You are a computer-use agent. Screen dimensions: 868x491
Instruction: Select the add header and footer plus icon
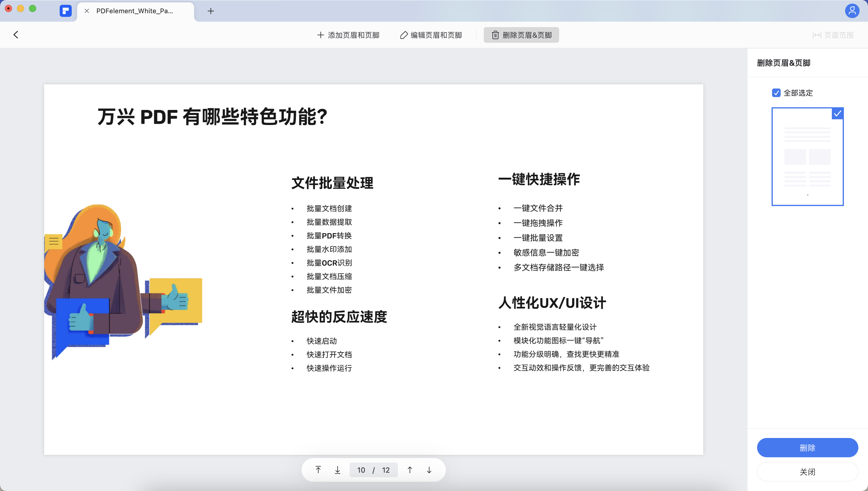(x=320, y=35)
